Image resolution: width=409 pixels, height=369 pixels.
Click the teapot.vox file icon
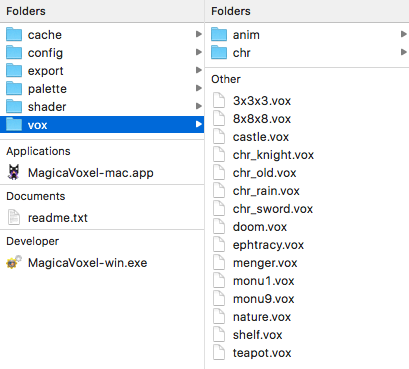click(219, 352)
